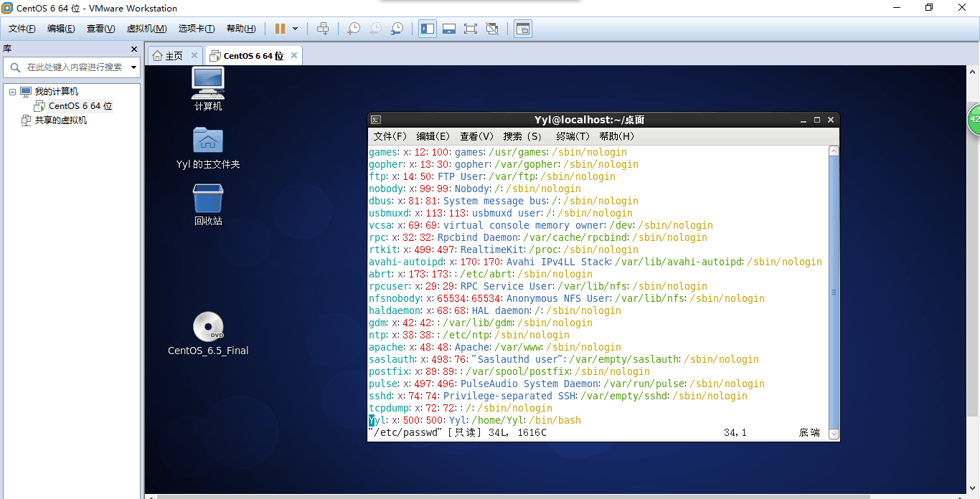Image resolution: width=980 pixels, height=499 pixels.
Task: Toggle the library sidebar view icon
Action: (428, 29)
